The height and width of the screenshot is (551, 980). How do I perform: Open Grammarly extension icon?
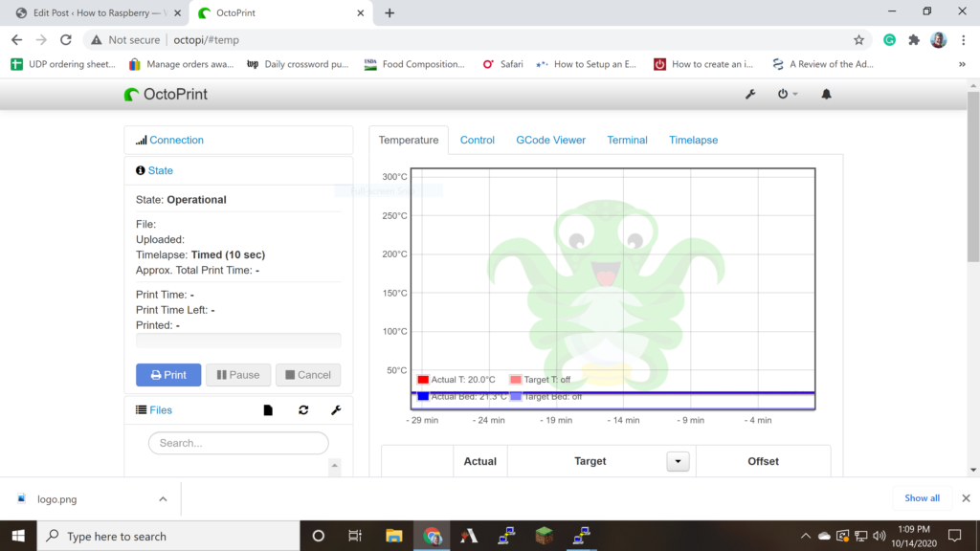(889, 40)
